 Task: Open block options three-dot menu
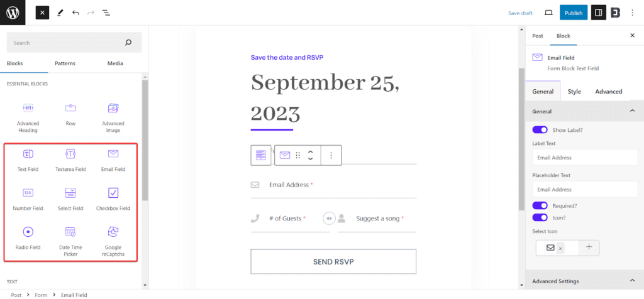click(x=331, y=155)
